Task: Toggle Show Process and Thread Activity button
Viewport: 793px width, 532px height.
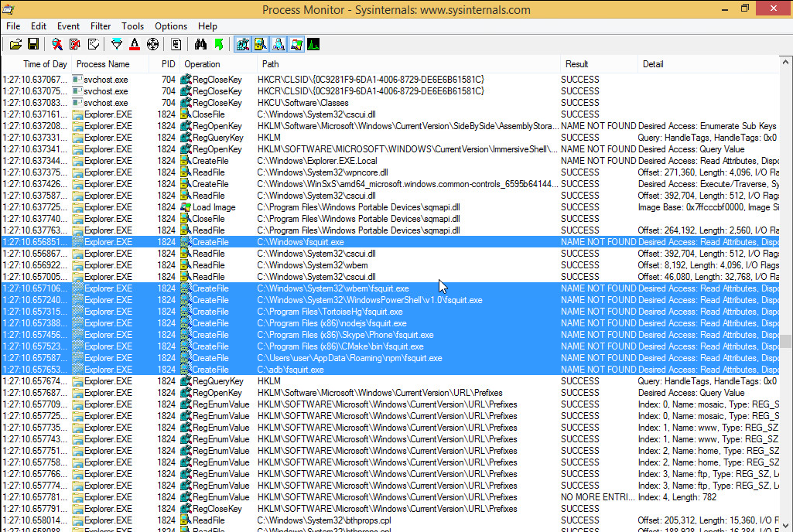Action: (296, 45)
